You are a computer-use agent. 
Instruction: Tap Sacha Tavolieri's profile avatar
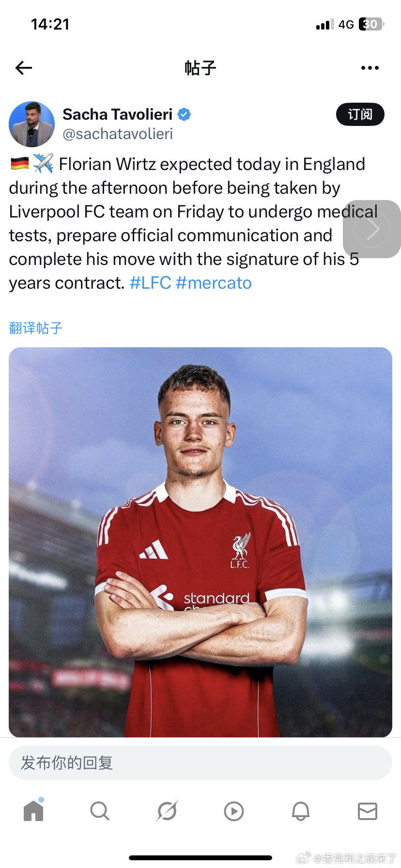coord(32,124)
